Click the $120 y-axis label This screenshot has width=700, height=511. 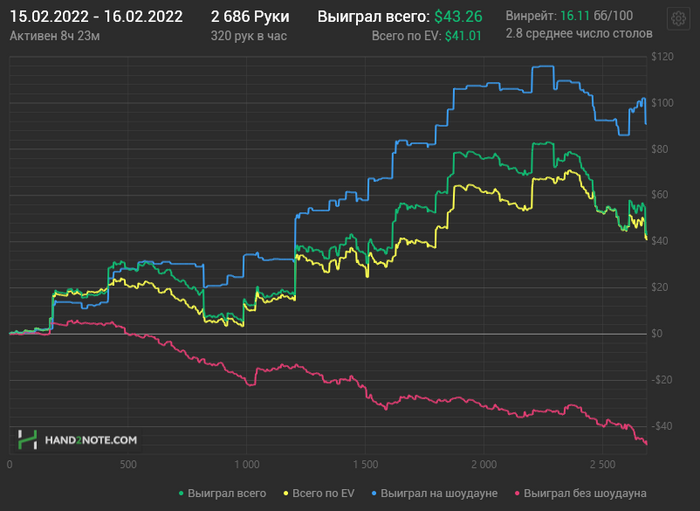(662, 57)
